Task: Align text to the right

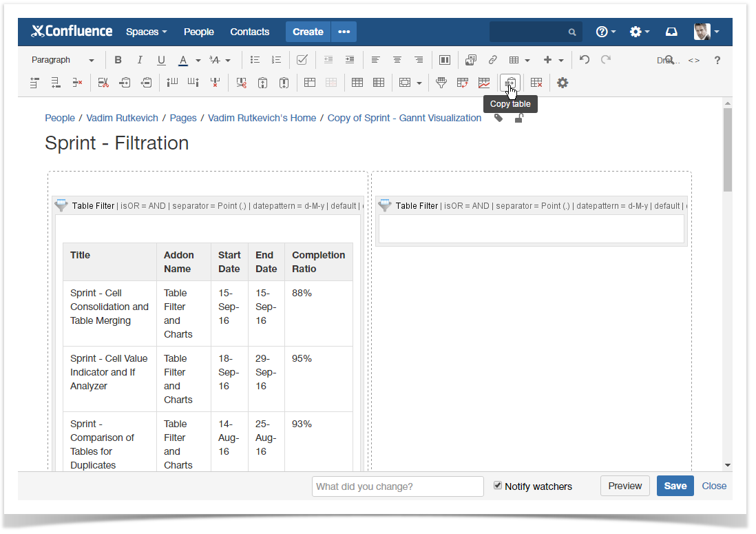Action: (419, 60)
